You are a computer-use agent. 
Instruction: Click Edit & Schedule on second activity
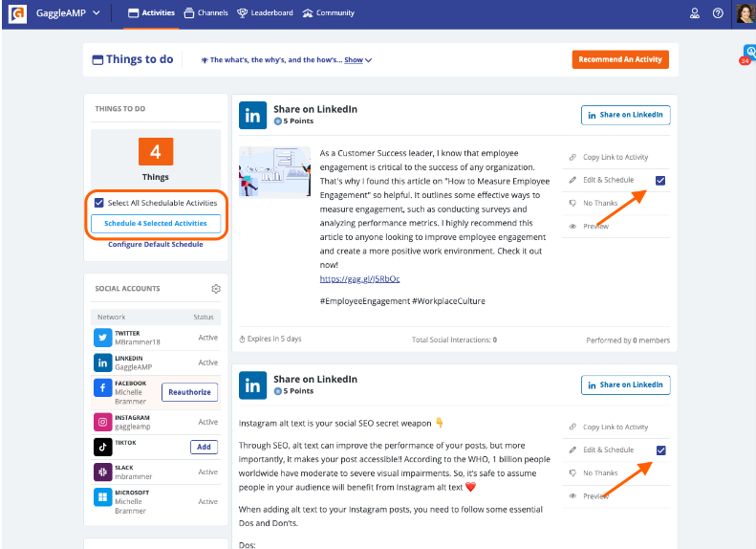coord(602,450)
